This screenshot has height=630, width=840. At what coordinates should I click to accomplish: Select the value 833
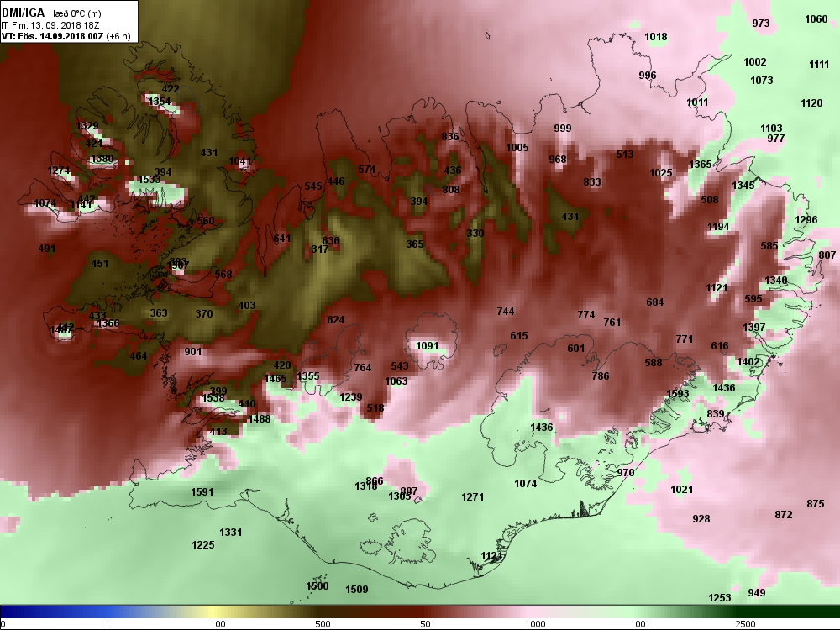[592, 182]
